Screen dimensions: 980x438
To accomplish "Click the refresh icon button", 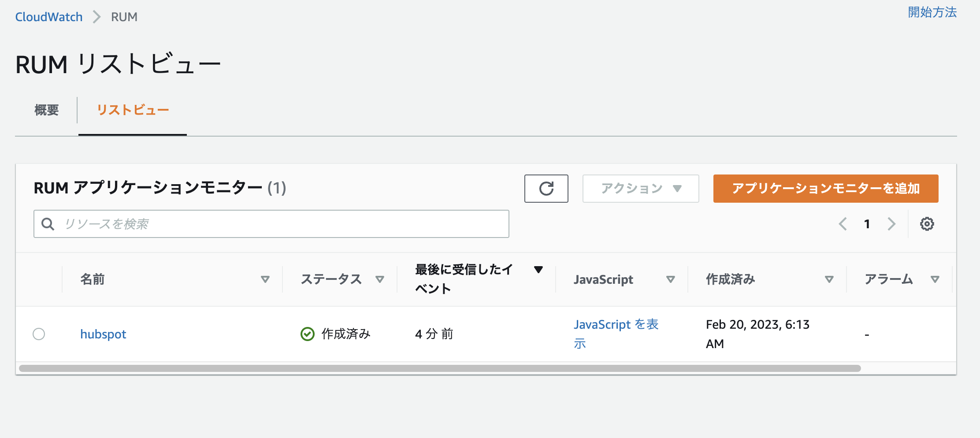I will point(546,189).
